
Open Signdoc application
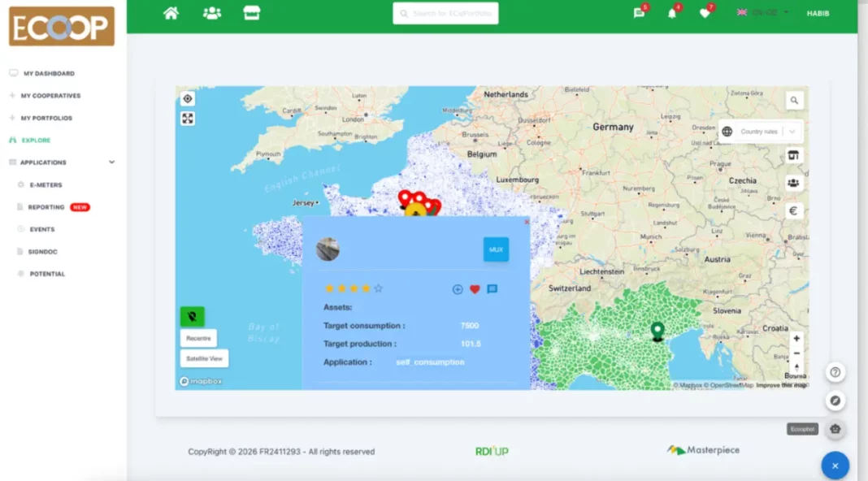(x=42, y=251)
